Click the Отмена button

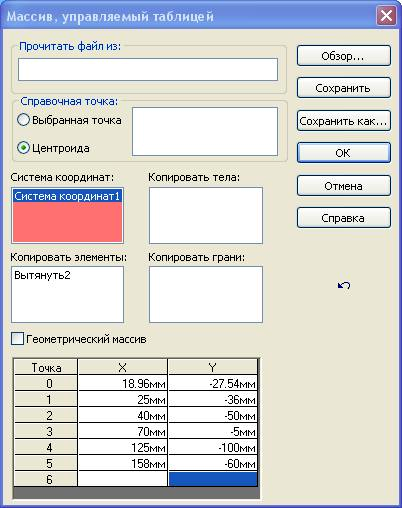(x=343, y=185)
